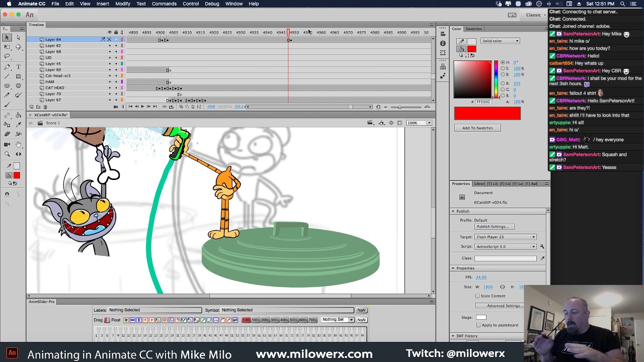The image size is (644, 362).
Task: Open the Control menu
Action: point(191,4)
